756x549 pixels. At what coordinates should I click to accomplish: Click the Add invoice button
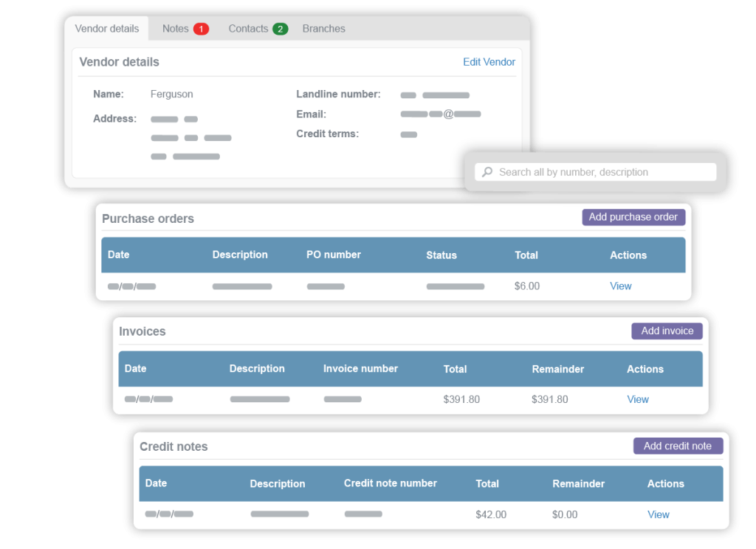667,331
